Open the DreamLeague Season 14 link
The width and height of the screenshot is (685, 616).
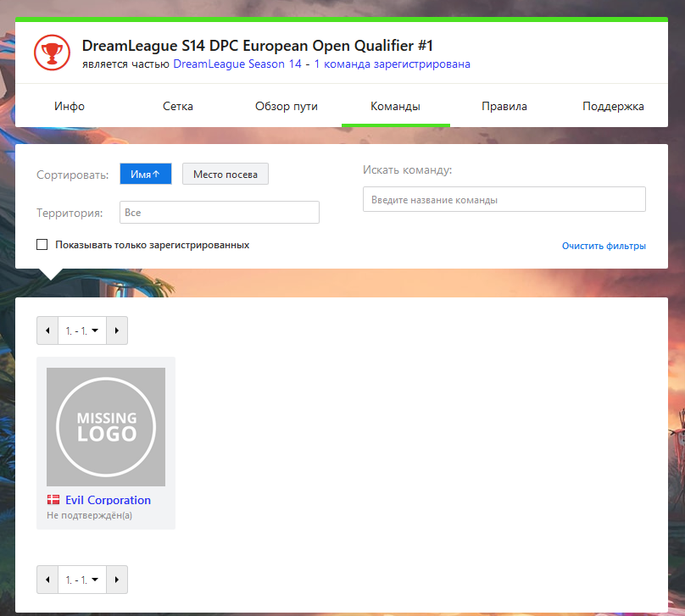coord(237,64)
